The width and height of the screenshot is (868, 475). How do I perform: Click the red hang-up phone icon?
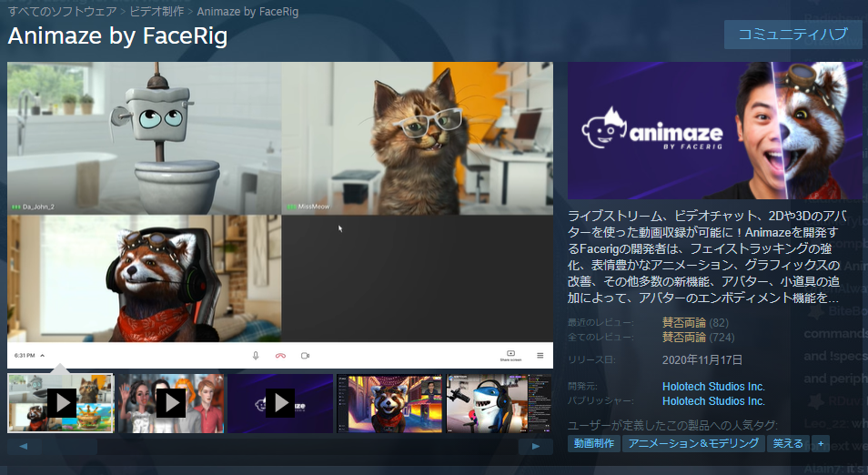[x=280, y=356]
